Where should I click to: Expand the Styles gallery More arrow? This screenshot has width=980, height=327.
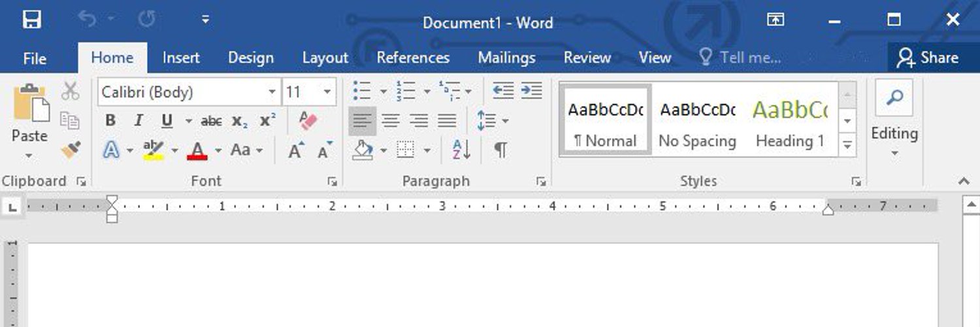click(847, 145)
